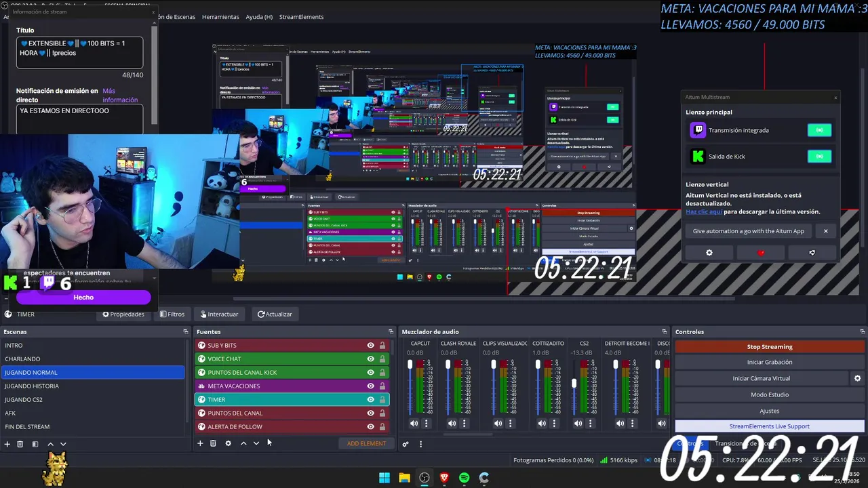Open the Windows Start menu

tap(384, 478)
